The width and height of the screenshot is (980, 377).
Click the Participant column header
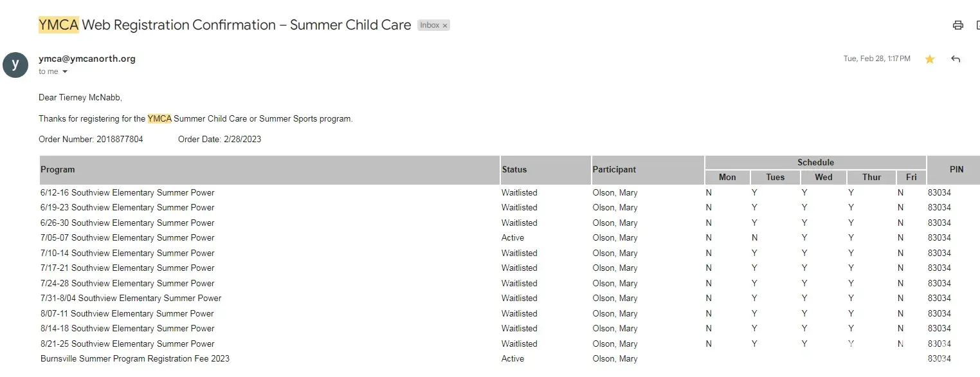click(614, 170)
